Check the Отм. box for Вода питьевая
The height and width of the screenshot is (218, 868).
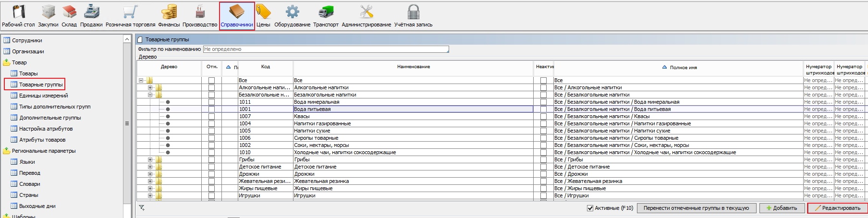click(x=211, y=109)
